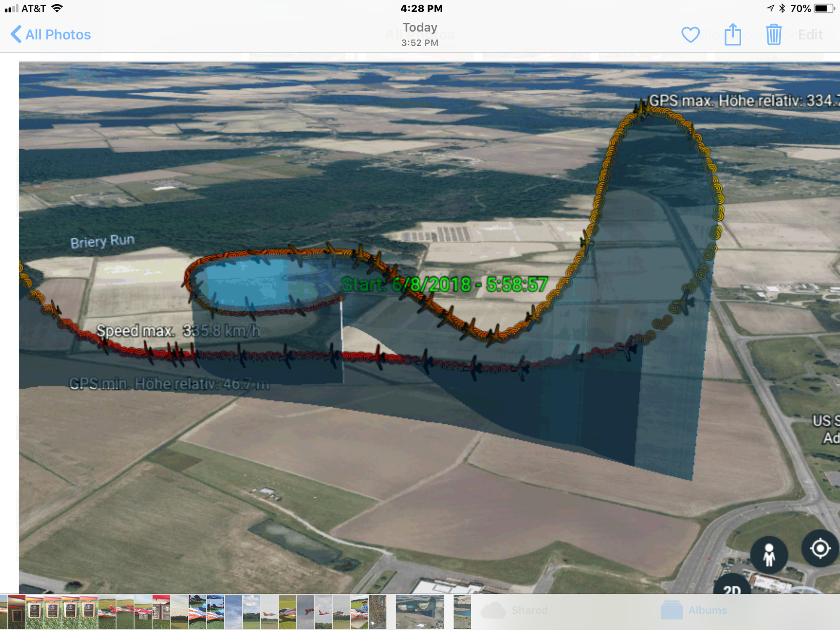Tap the trash delete icon
This screenshot has height=630, width=840.
(773, 34)
